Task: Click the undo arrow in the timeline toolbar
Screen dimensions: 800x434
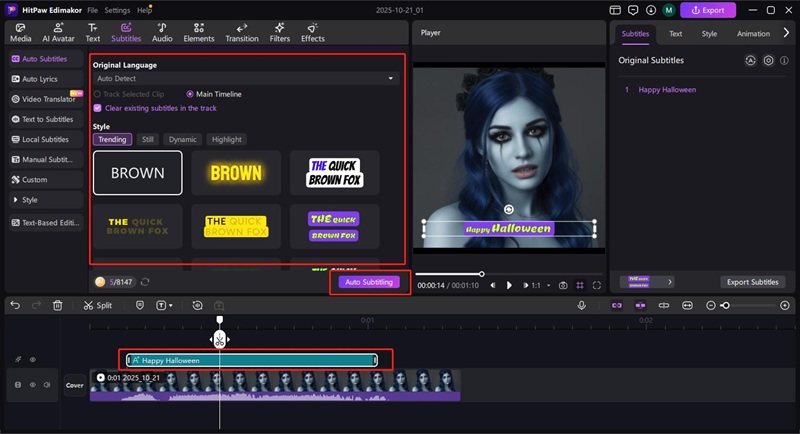Action: click(x=15, y=305)
